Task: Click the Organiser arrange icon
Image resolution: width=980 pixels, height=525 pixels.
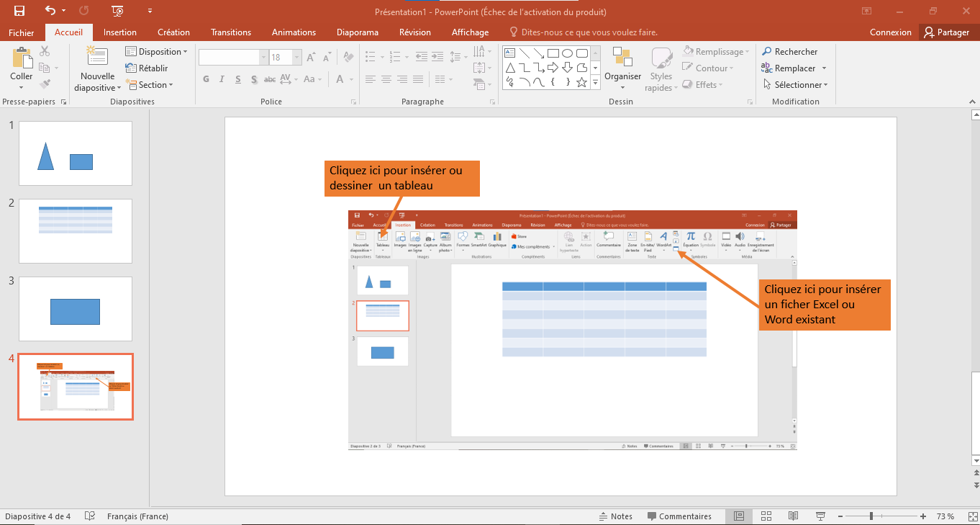Action: (x=622, y=58)
